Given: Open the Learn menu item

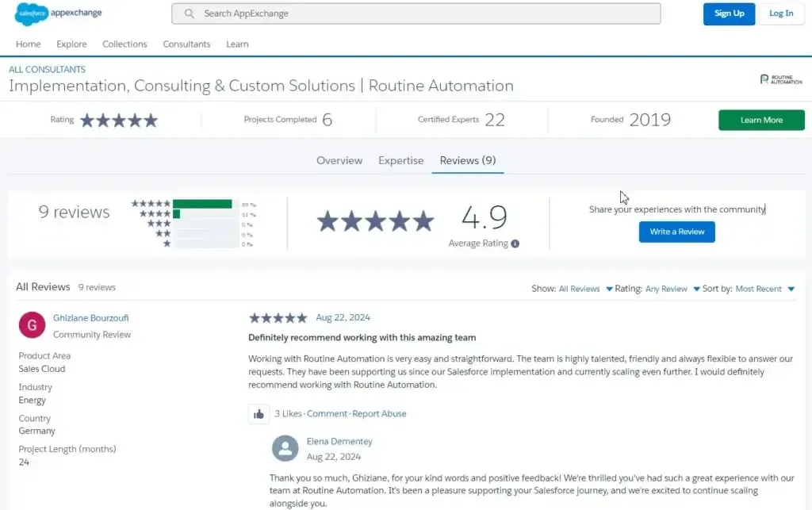Looking at the screenshot, I should click(237, 44).
